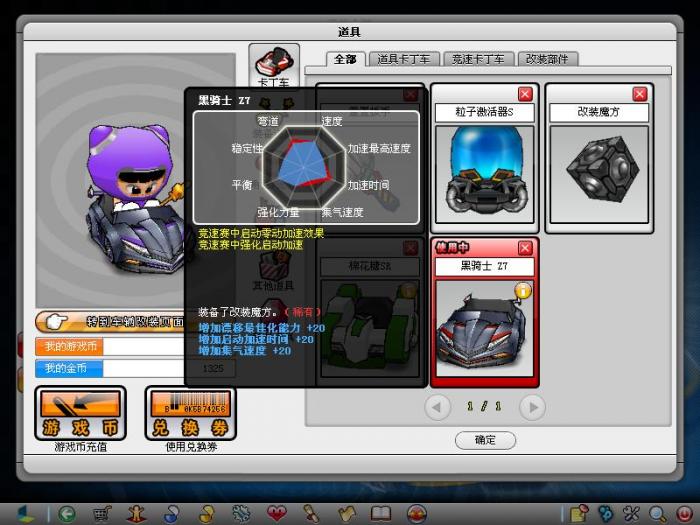Select the 改装魔方 cube thumbnail
The width and height of the screenshot is (700, 525).
[599, 174]
